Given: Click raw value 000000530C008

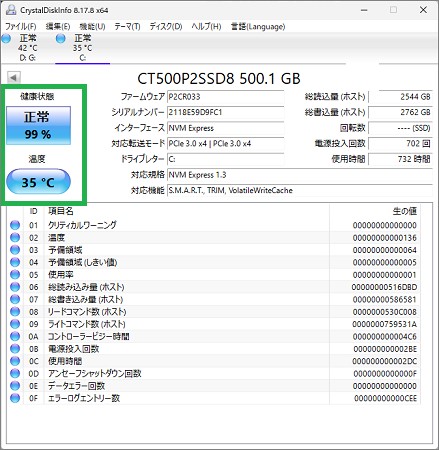Looking at the screenshot, I should click(385, 312).
